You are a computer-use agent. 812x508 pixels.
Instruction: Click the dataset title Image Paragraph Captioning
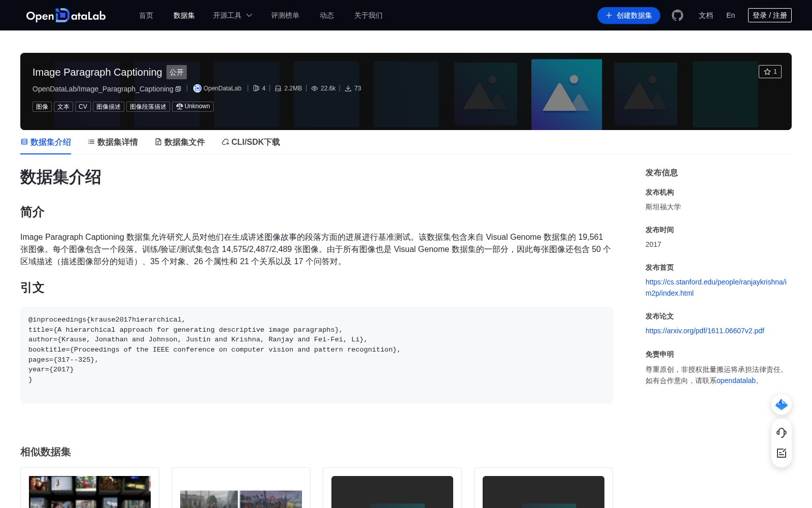coord(97,72)
